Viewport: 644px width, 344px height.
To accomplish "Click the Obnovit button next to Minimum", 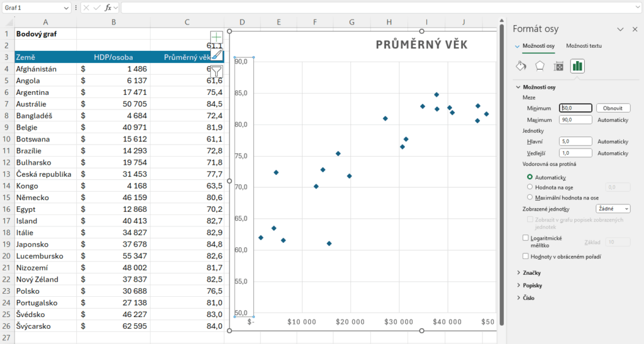I will (613, 108).
